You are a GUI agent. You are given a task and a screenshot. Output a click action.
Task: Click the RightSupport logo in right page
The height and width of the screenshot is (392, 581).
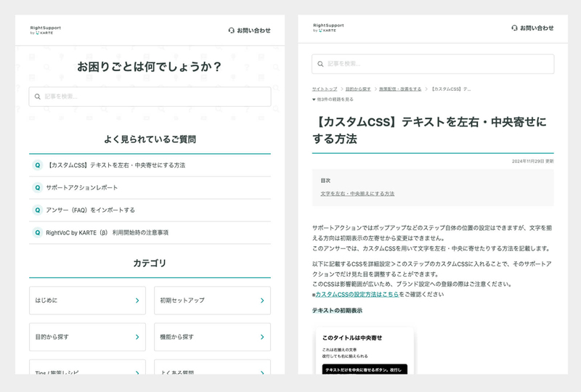tap(328, 28)
